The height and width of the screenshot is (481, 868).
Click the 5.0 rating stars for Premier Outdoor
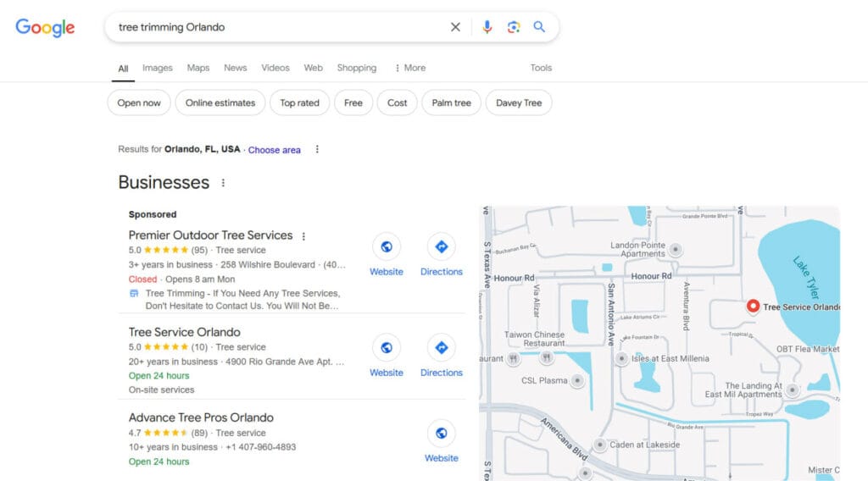(x=166, y=250)
